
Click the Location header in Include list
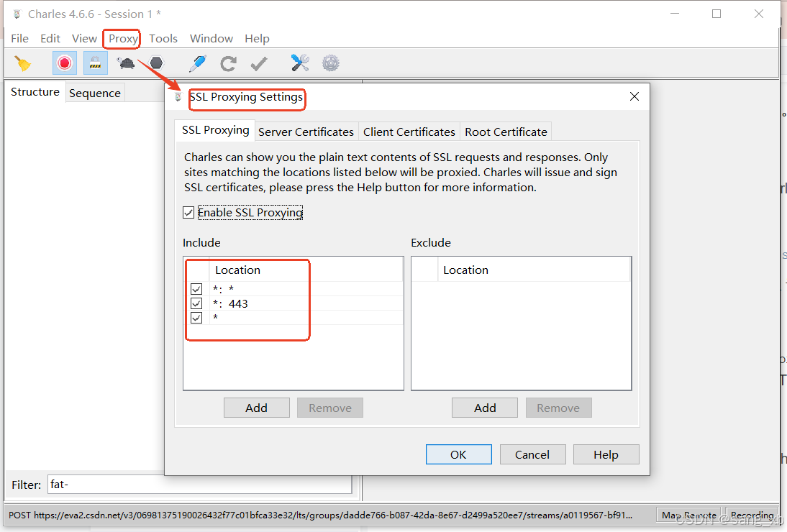click(306, 270)
